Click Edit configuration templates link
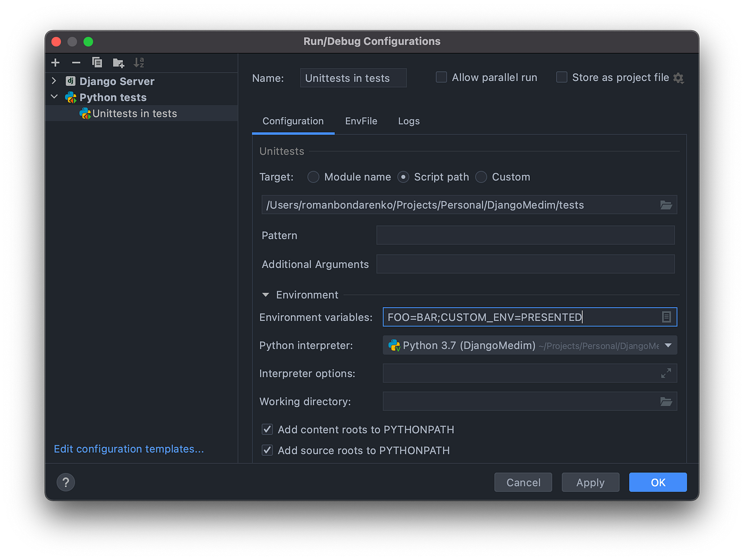 [x=128, y=449]
